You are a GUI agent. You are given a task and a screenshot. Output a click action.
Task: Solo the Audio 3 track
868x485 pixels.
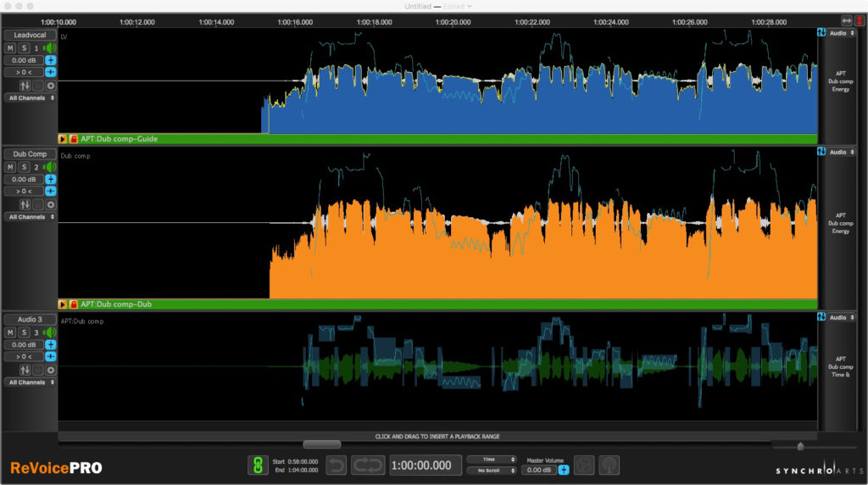24,332
